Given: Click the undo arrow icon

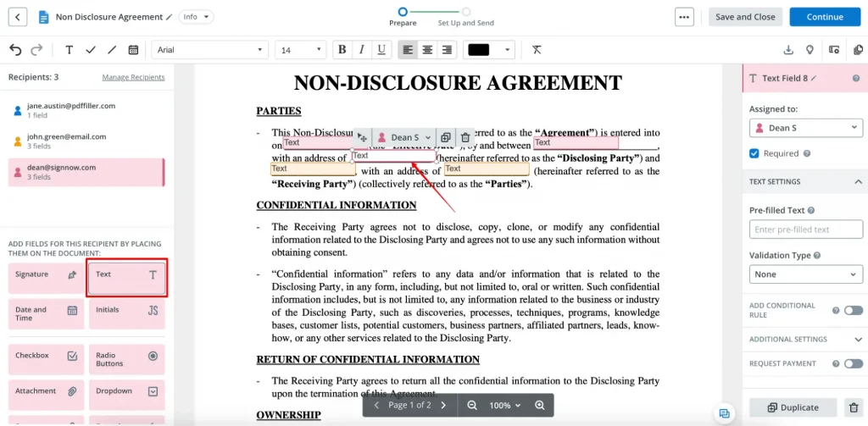Looking at the screenshot, I should [15, 50].
